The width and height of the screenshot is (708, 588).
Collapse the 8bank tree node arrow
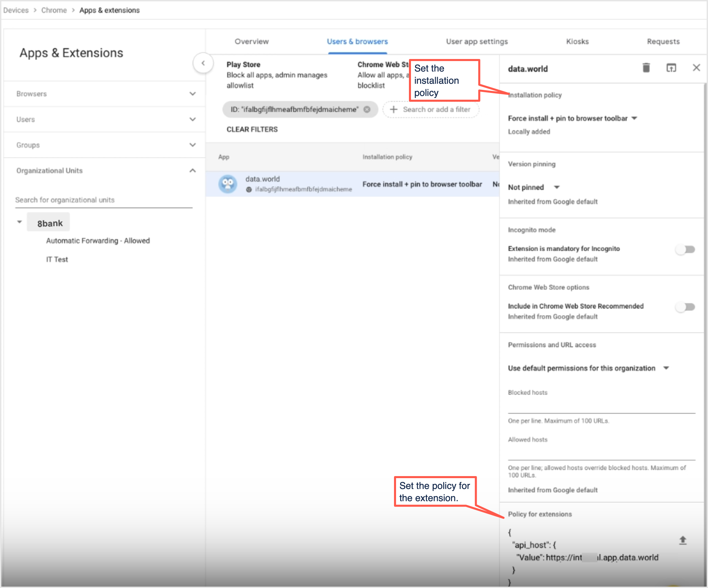click(x=19, y=222)
